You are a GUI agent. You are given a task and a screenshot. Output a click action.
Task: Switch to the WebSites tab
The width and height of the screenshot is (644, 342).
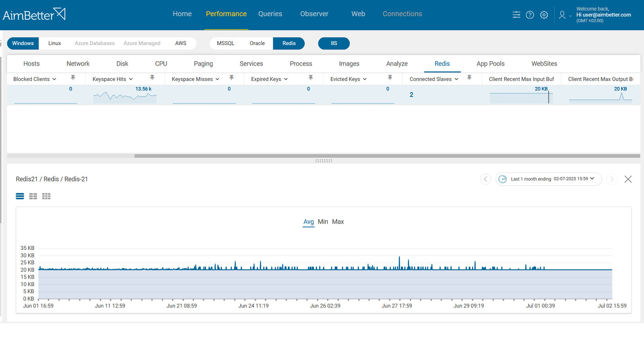(544, 64)
